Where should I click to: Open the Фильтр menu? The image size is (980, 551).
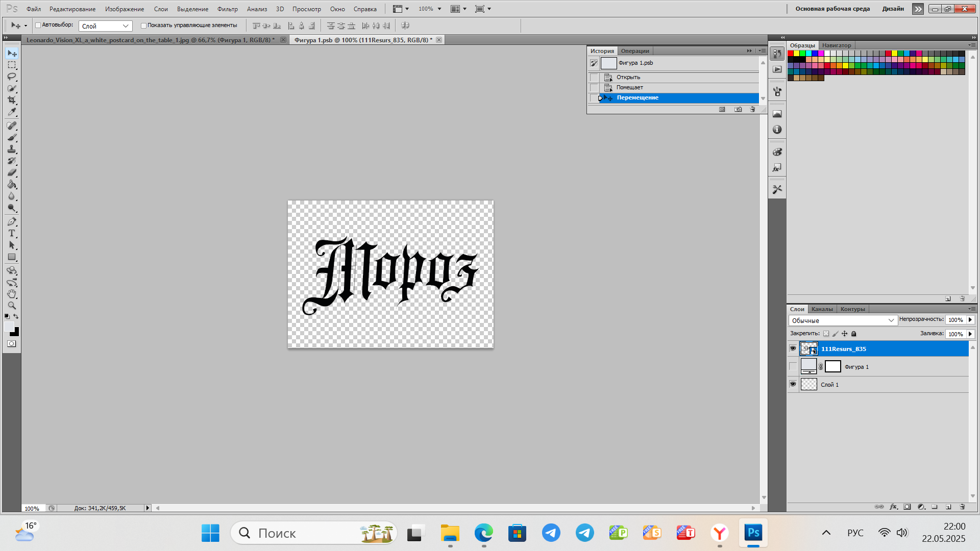click(227, 9)
